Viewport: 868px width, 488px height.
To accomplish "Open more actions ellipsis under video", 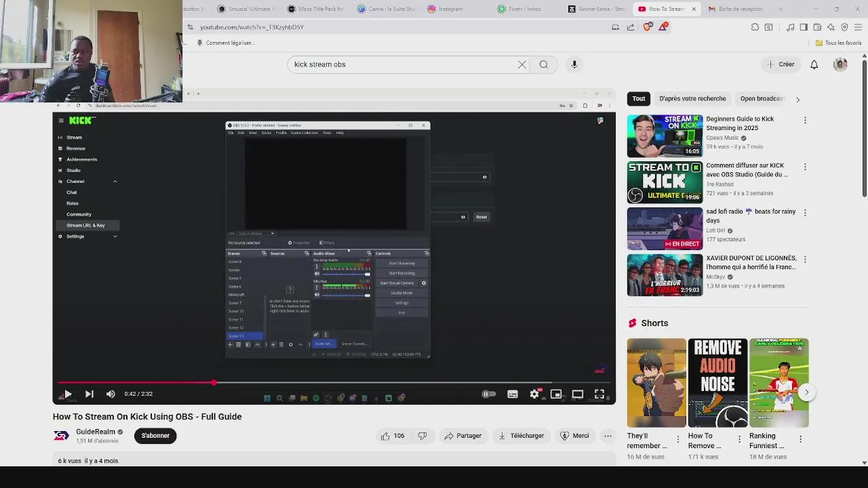I will 608,436.
